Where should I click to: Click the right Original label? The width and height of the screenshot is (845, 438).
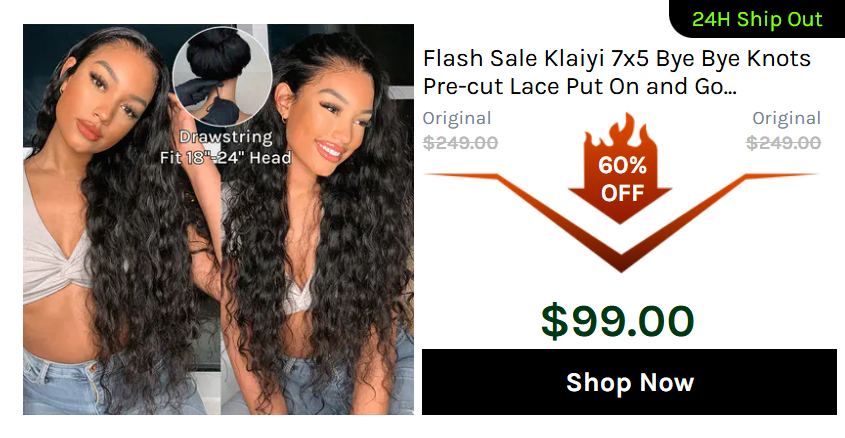click(x=787, y=118)
